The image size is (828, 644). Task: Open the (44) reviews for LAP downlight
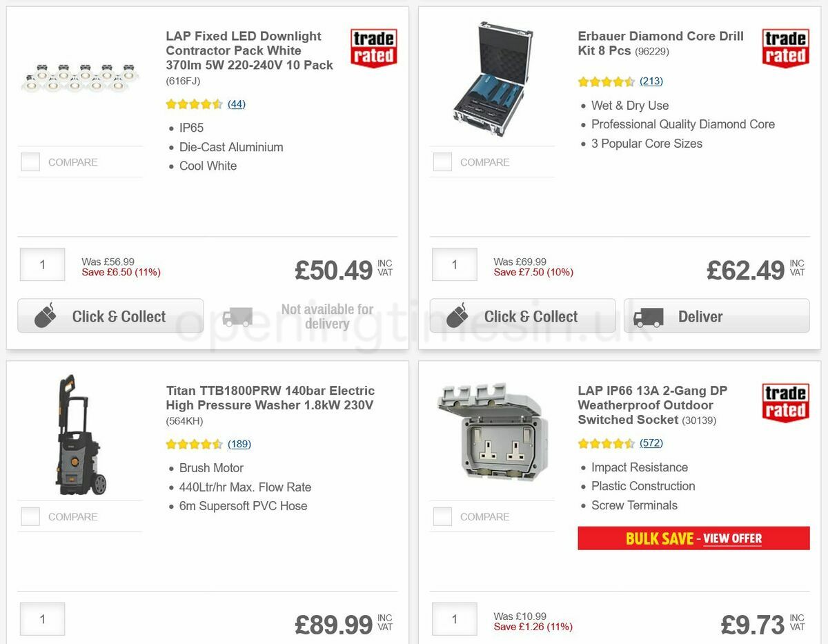click(x=236, y=104)
